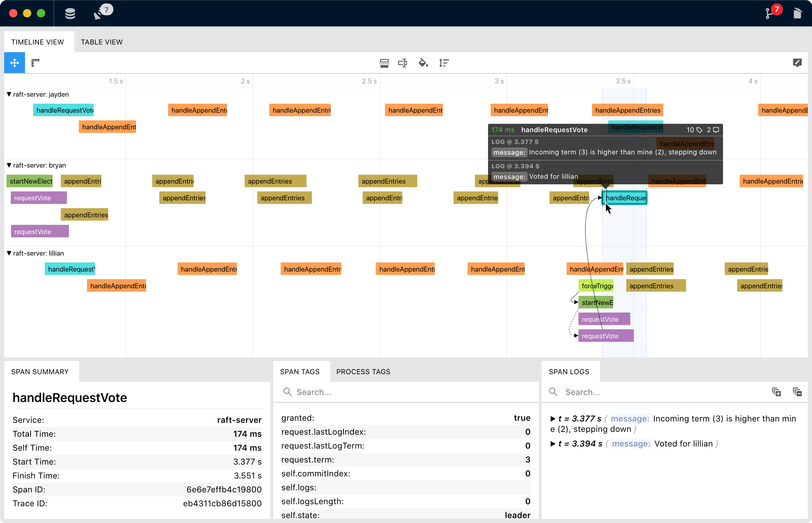Collapse the raft-server: bryan group
This screenshot has width=812, height=523.
pyautogui.click(x=9, y=165)
